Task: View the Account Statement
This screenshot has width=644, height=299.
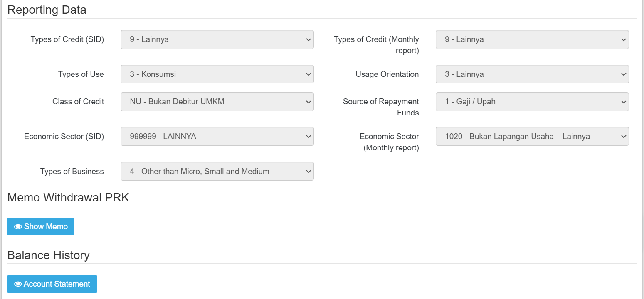Action: (x=52, y=284)
